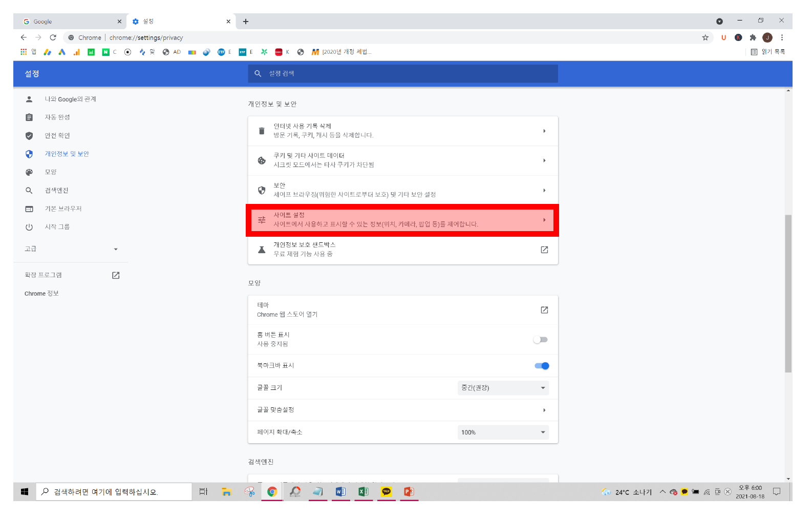Screen dimensions: 812x517
Task: Open 자동 완성 settings section
Action: tap(57, 117)
